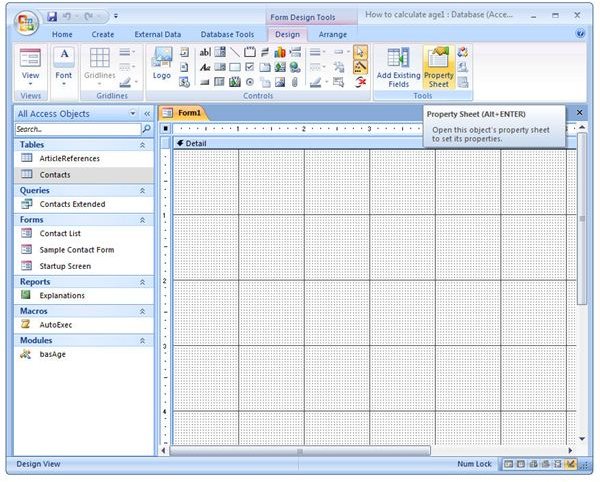Screen dimensions: 600x482
Task: Open Microsoft Access Help icon
Action: click(580, 34)
